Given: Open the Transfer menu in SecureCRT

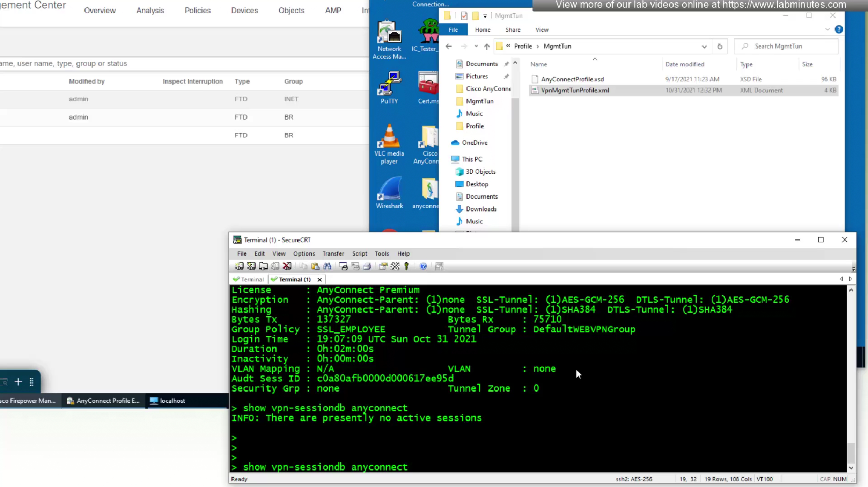Looking at the screenshot, I should pos(333,253).
